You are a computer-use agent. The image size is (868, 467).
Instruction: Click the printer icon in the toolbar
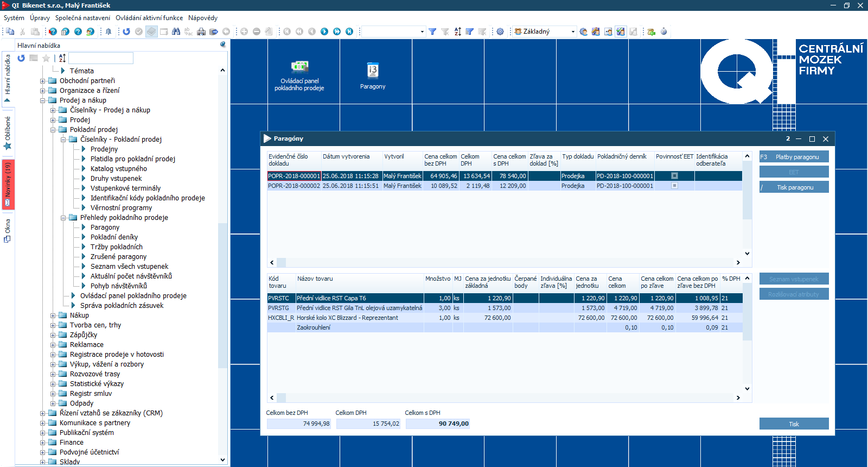point(201,31)
